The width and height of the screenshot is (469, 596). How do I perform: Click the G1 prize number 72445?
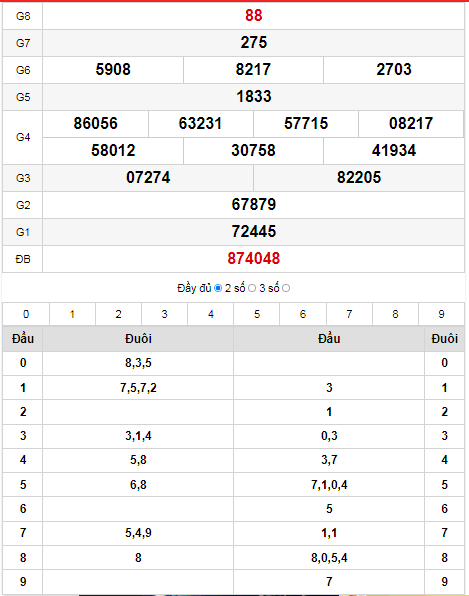[x=254, y=231]
